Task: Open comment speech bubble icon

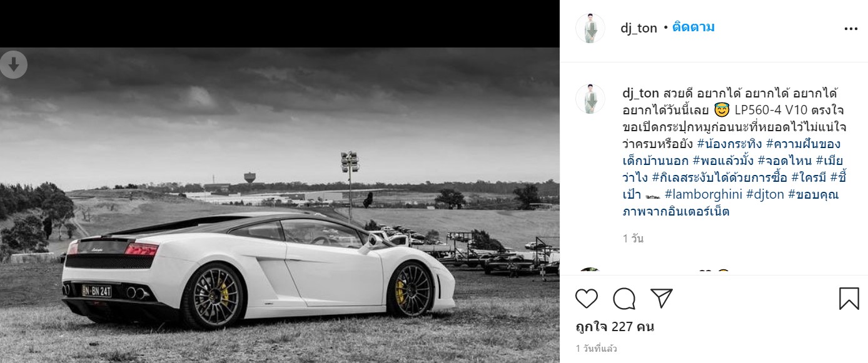Action: [x=624, y=299]
